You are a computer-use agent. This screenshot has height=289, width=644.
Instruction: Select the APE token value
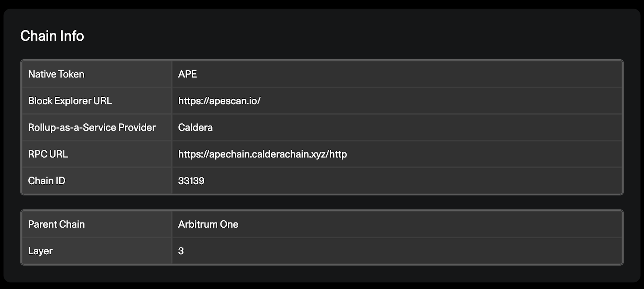[188, 74]
